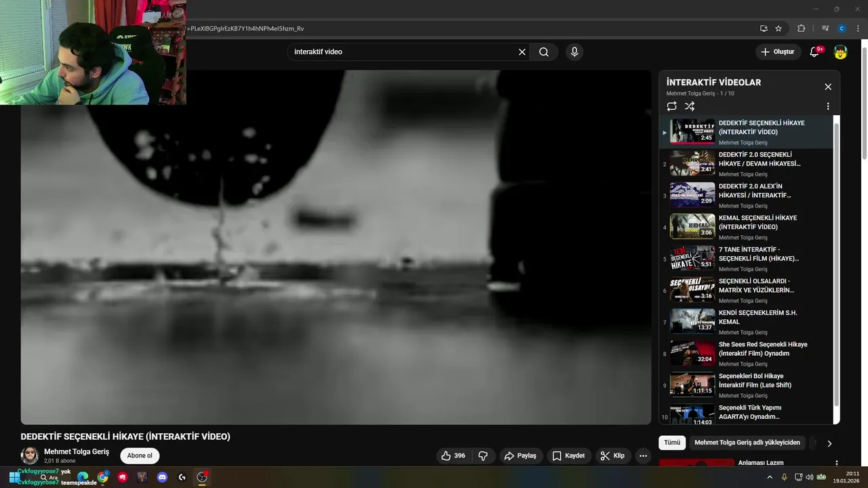Screen dimensions: 868x488
Task: Start voice search with microphone icon
Action: click(x=574, y=52)
